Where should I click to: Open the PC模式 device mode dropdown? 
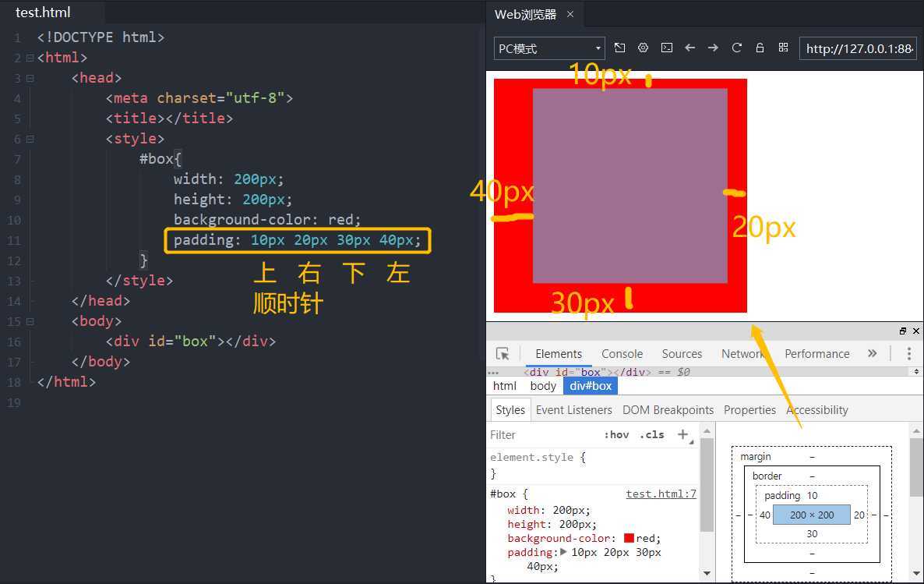click(549, 48)
